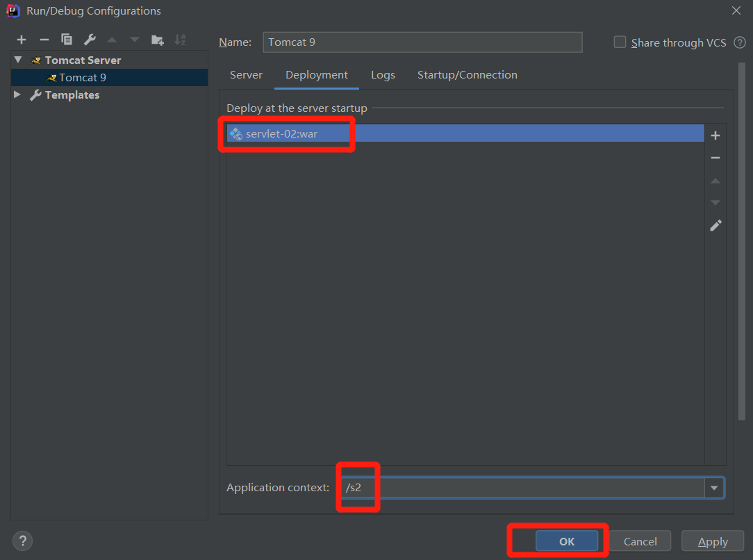753x560 pixels.
Task: Open help for Share through VCS
Action: 740,43
